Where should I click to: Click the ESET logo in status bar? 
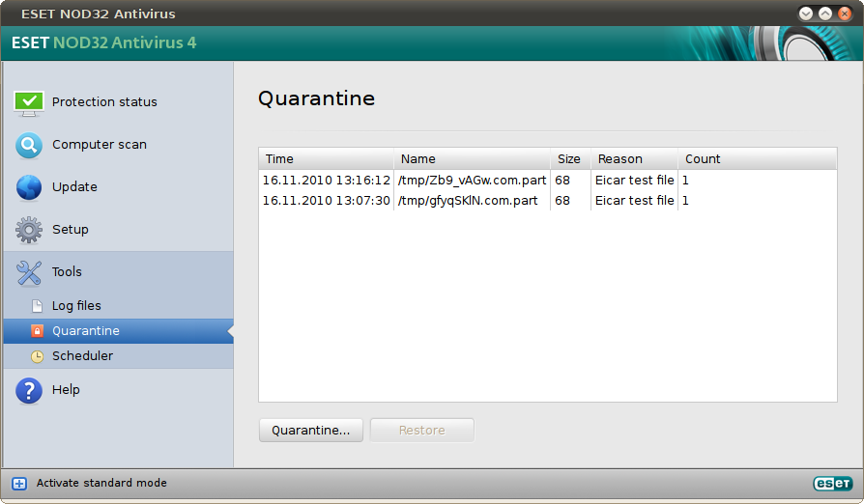click(833, 483)
